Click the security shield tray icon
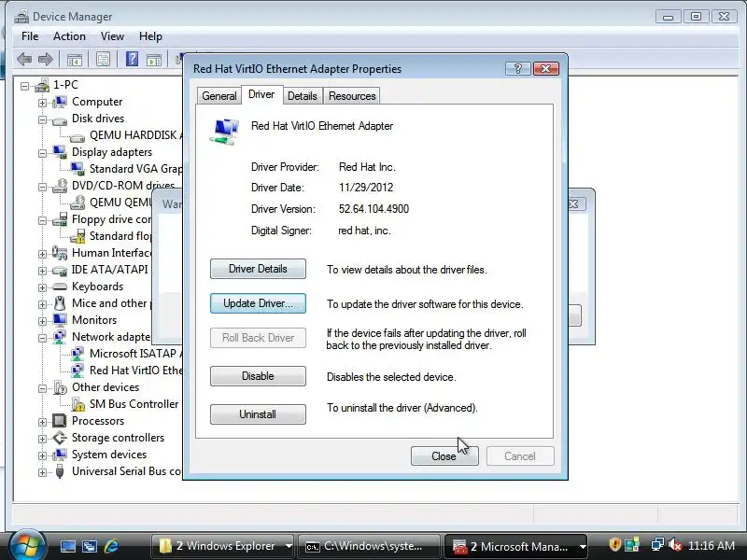The height and width of the screenshot is (560, 747). click(x=614, y=545)
